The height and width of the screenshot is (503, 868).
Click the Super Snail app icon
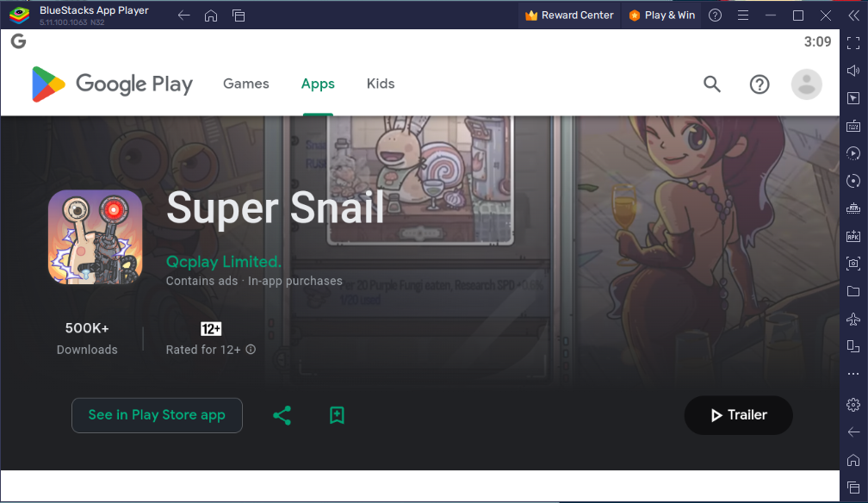[96, 237]
